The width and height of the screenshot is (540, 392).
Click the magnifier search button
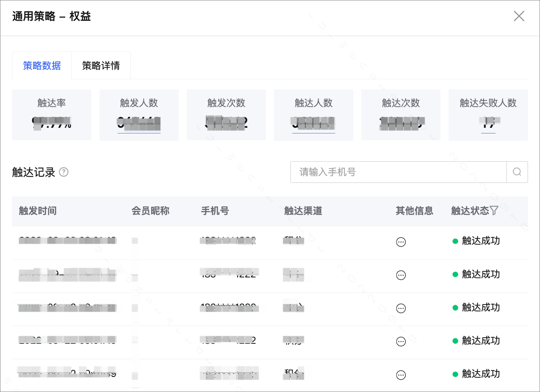click(x=517, y=172)
